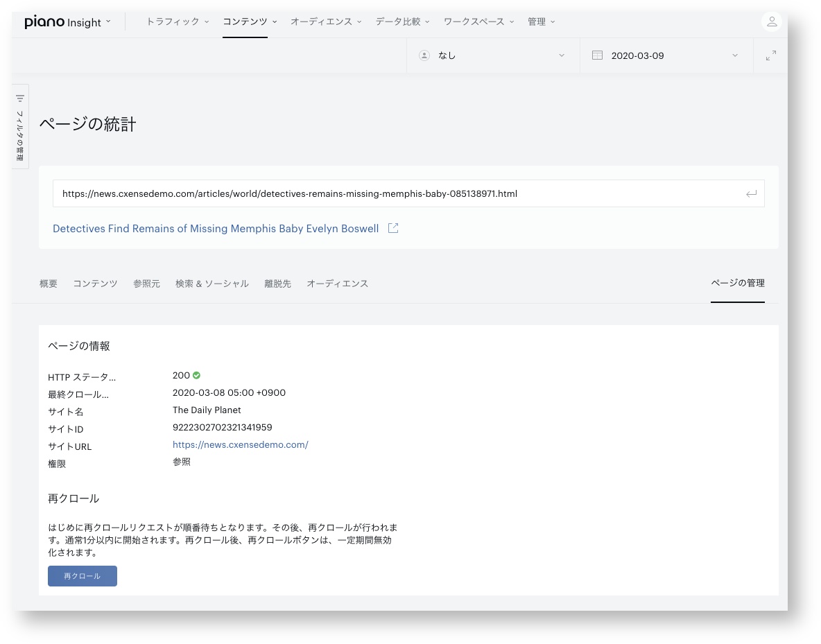
Task: Click the サイトID label
Action: coord(66,429)
